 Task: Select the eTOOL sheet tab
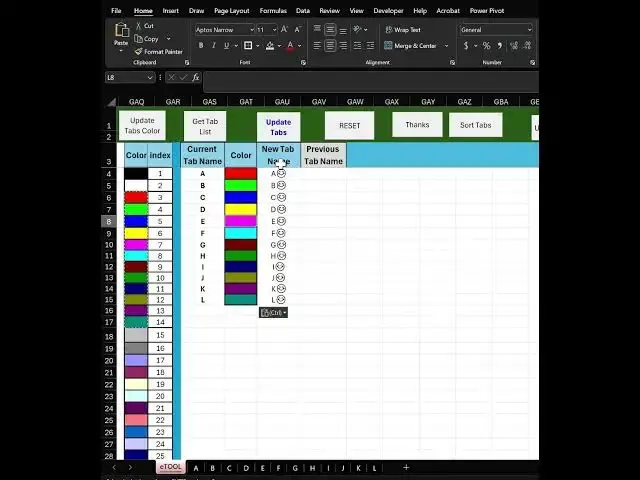(x=171, y=467)
